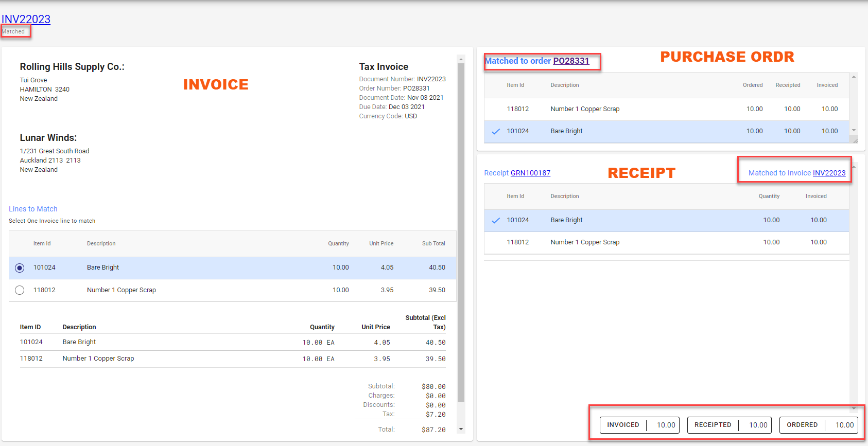Click the Lunar Winds customer name
This screenshot has width=868, height=446.
(48, 137)
